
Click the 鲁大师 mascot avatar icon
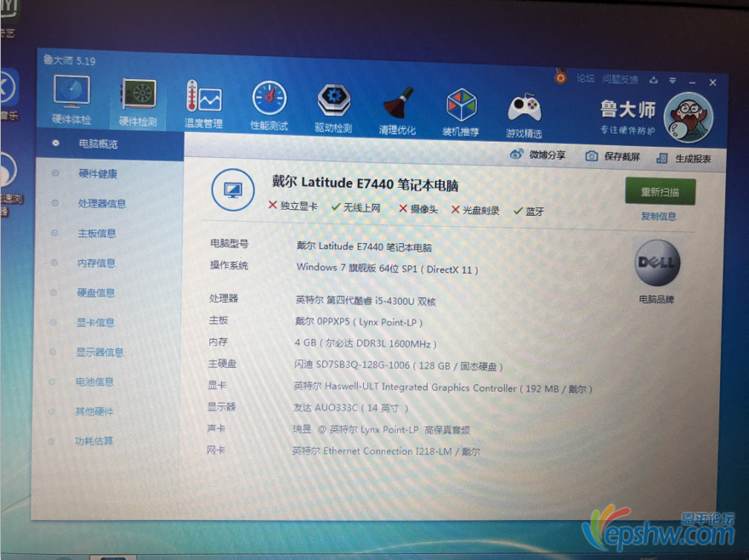(688, 117)
